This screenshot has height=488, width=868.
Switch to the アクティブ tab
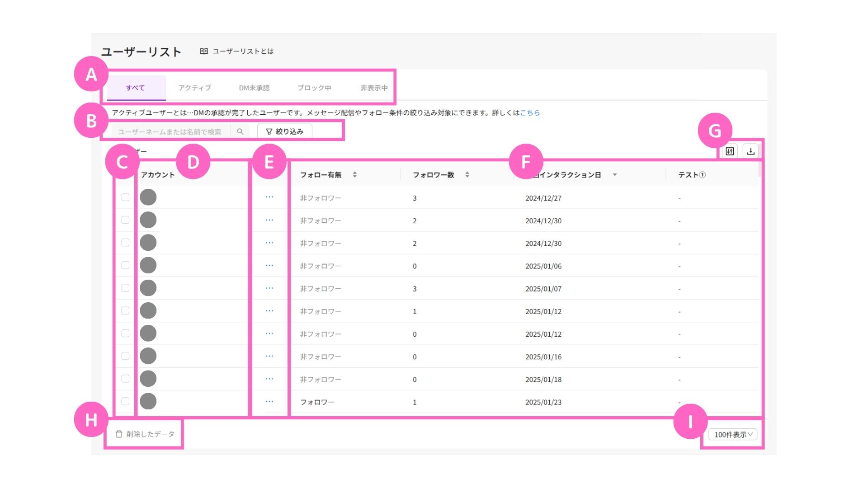click(194, 88)
